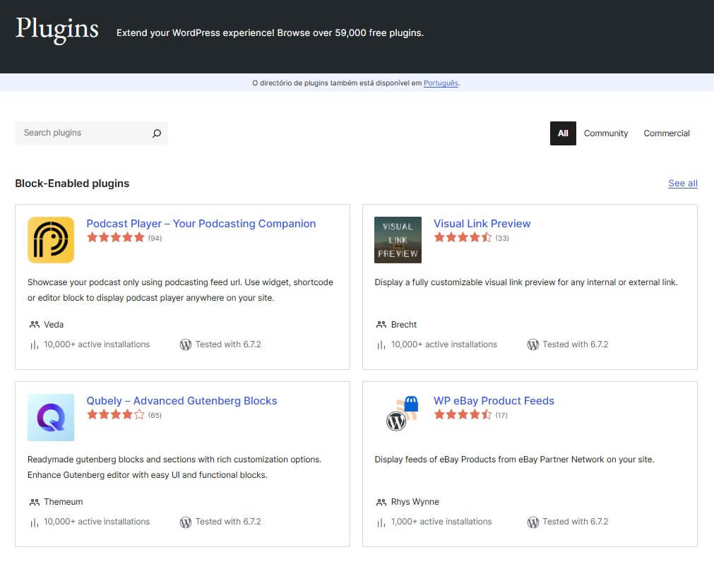The image size is (714, 588).
Task: Click author name Veda
Action: point(53,325)
